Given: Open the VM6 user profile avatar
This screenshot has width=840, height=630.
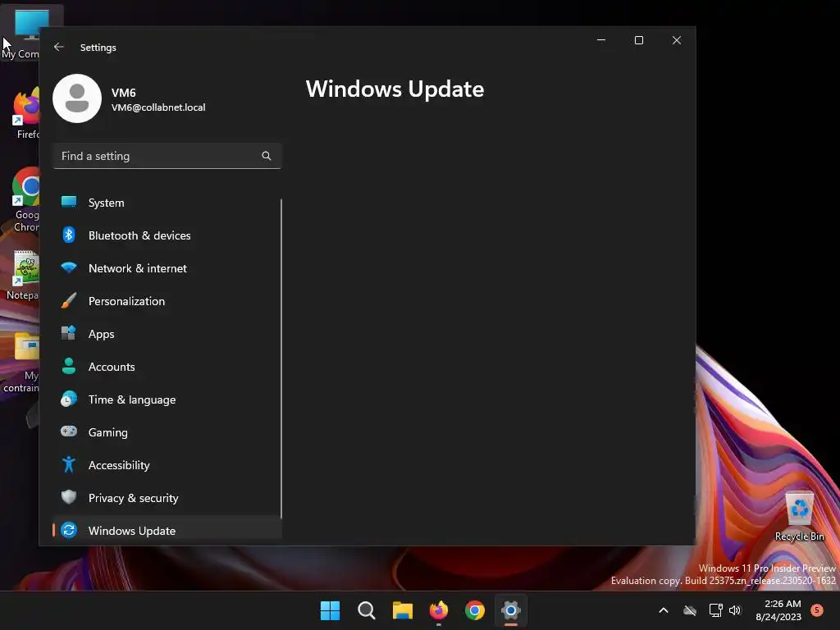Looking at the screenshot, I should point(77,98).
